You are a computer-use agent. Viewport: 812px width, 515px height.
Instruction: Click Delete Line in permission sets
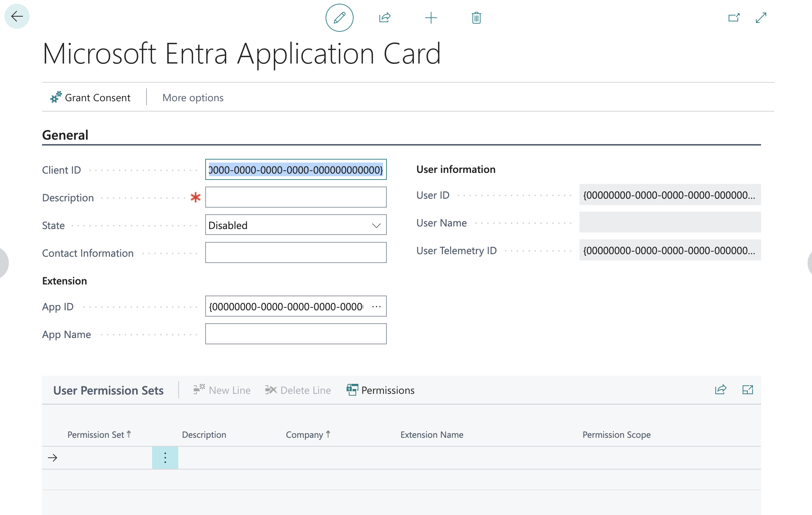tap(298, 390)
